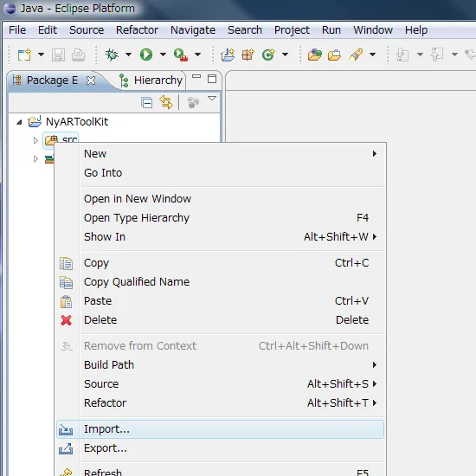The height and width of the screenshot is (476, 476).
Task: Toggle Link with Editor
Action: 166,102
